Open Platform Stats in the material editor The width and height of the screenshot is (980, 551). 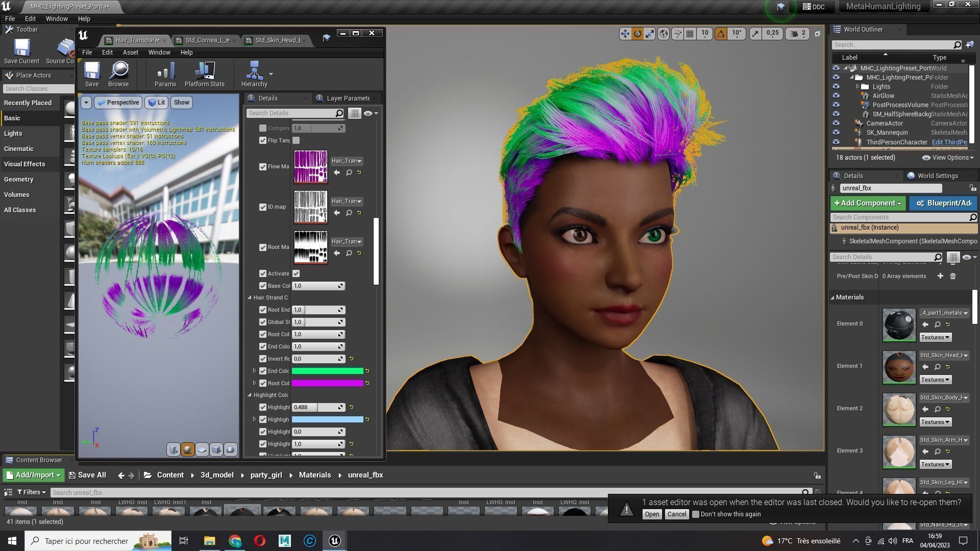(205, 74)
